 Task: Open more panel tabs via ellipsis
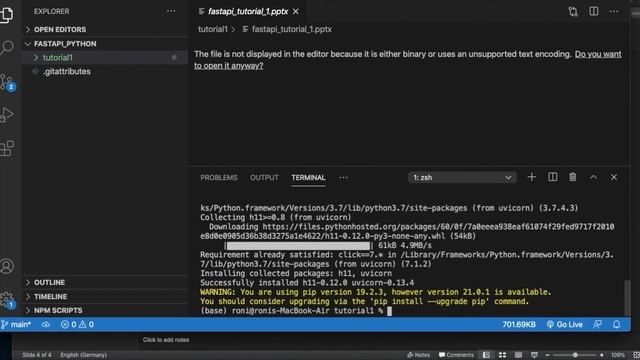click(343, 178)
